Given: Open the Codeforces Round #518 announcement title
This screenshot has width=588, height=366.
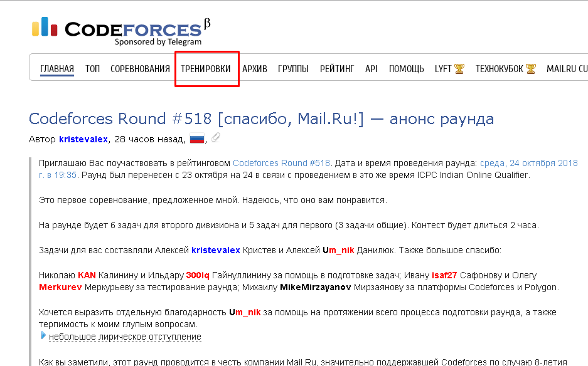Looking at the screenshot, I should pyautogui.click(x=261, y=118).
